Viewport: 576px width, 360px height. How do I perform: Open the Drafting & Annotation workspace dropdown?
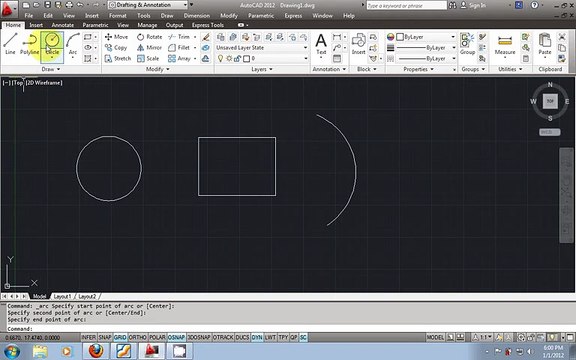click(x=148, y=5)
